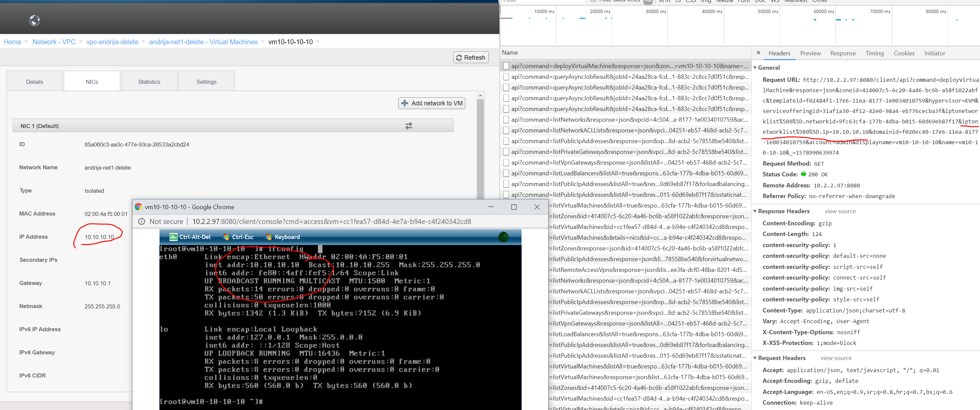980x410 pixels.
Task: Switch to the Preview tab in DevTools
Action: [x=810, y=53]
